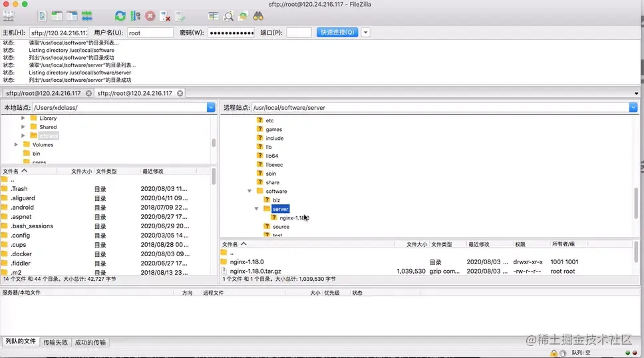644x358 pixels.
Task: Disconnect from currently visible server
Action: click(165, 16)
